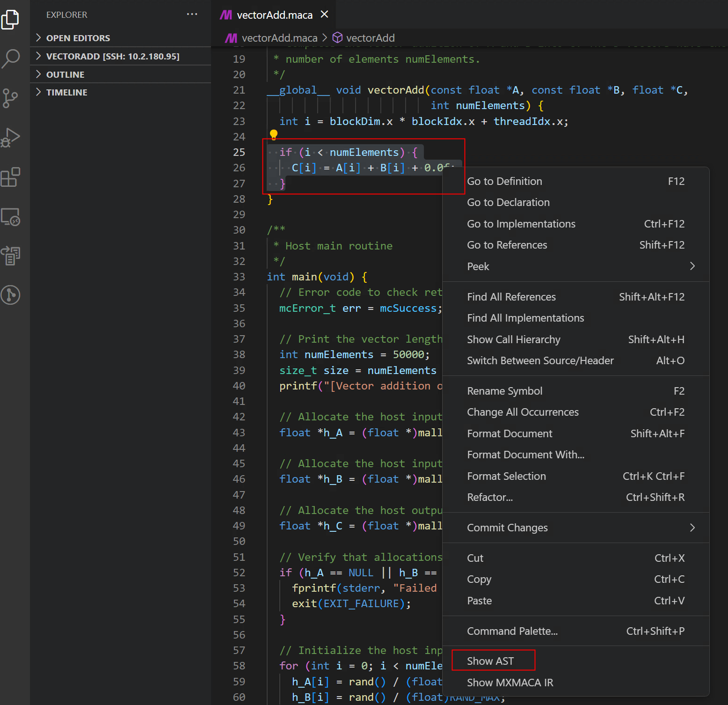The image size is (728, 705).
Task: Expand the OPEN EDITORS section
Action: [78, 38]
